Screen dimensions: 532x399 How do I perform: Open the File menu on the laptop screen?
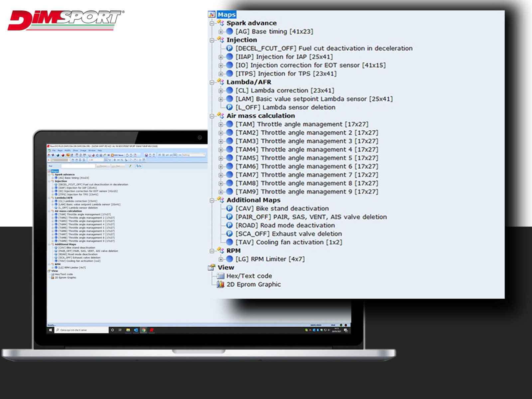[54, 151]
